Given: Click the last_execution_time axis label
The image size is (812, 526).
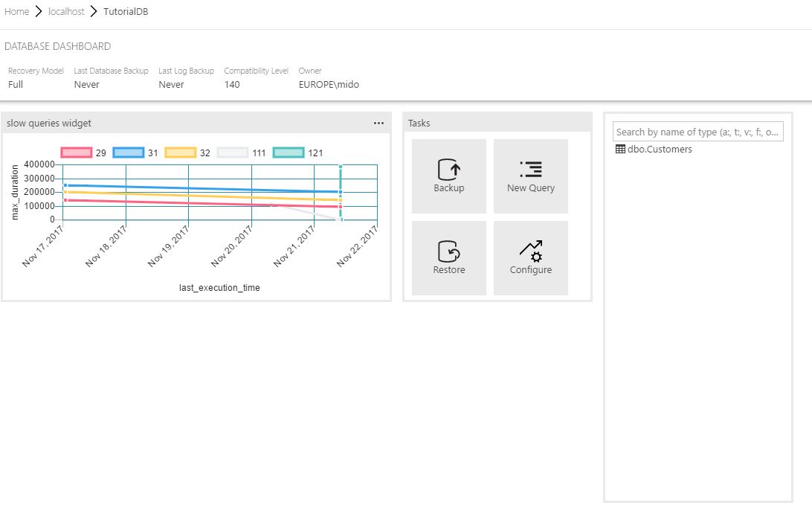Looking at the screenshot, I should [219, 288].
